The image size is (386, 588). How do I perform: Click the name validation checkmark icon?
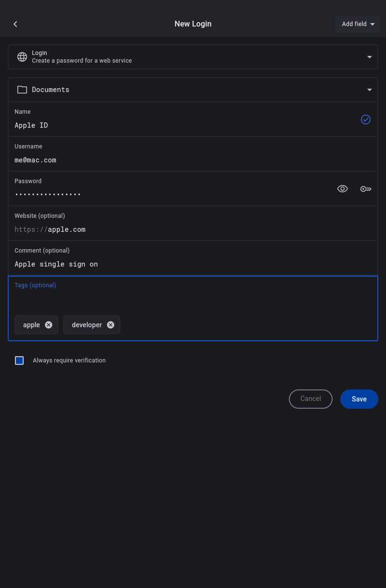point(366,120)
